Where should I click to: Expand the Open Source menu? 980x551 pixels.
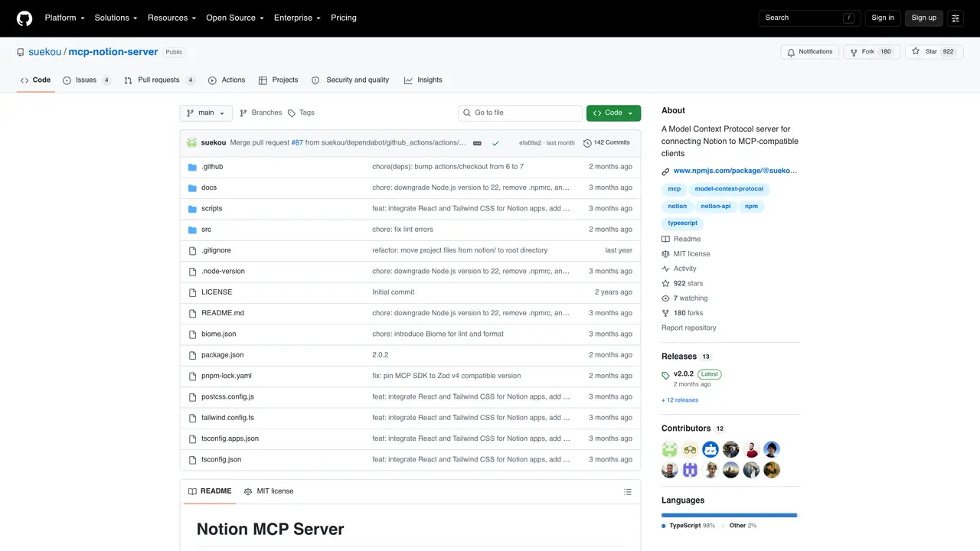[234, 18]
